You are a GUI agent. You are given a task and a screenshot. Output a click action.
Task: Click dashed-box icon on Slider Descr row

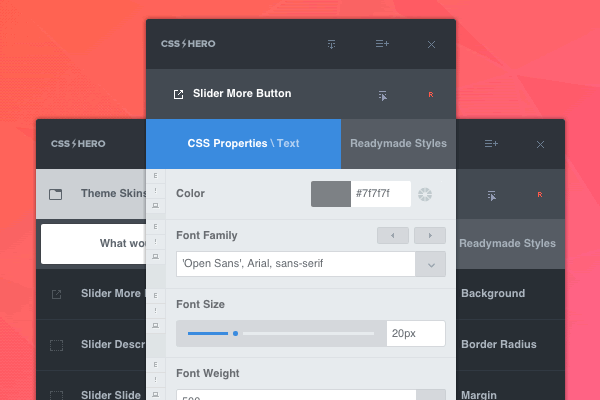pyautogui.click(x=56, y=345)
